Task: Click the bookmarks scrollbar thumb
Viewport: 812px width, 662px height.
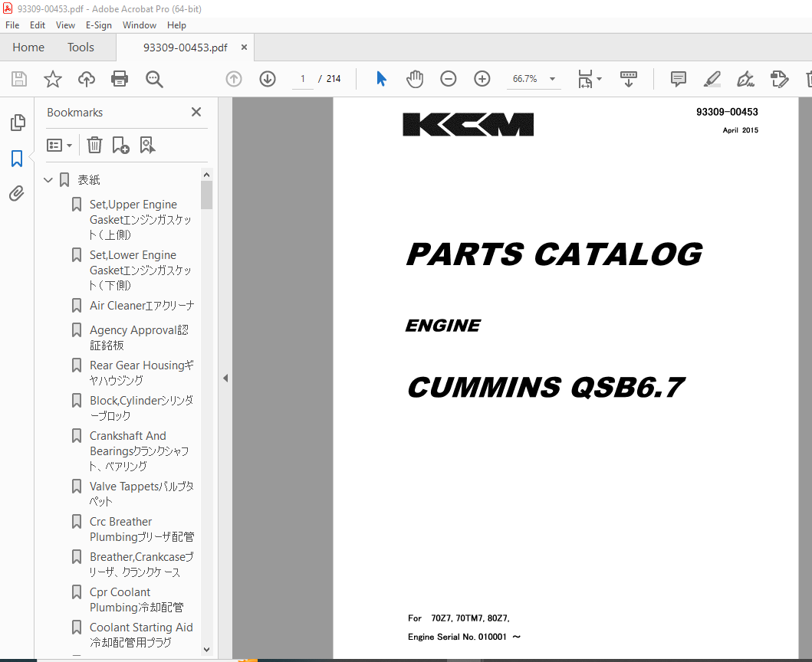Action: (206, 195)
